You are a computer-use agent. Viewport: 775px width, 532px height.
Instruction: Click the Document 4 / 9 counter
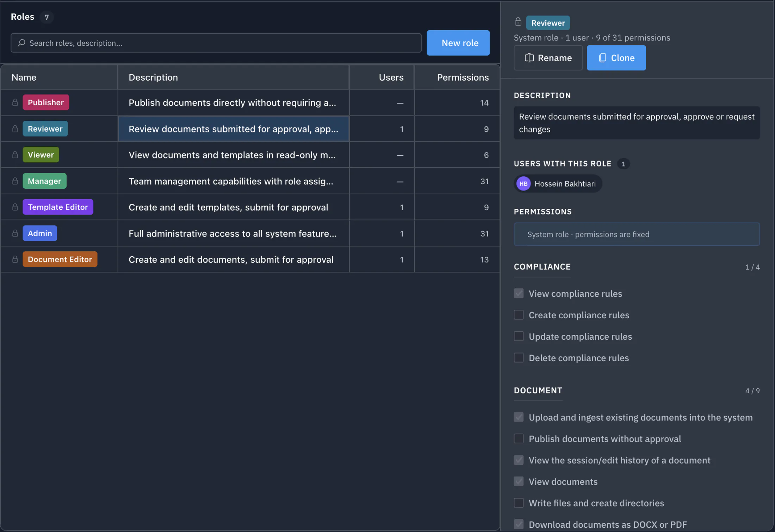(752, 391)
